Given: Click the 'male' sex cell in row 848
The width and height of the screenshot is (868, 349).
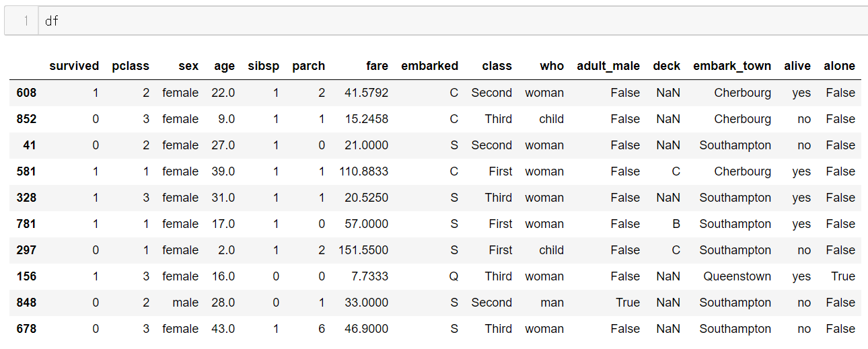Looking at the screenshot, I should point(185,303).
